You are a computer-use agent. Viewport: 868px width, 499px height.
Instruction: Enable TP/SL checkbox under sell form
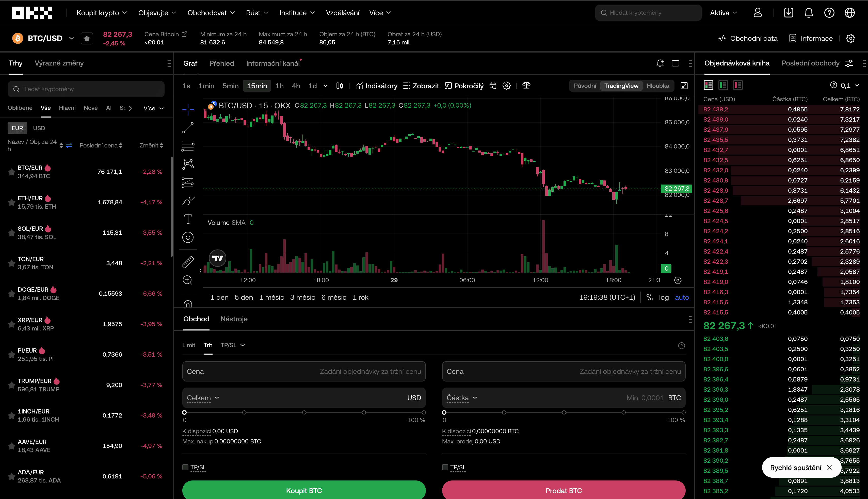click(x=445, y=467)
